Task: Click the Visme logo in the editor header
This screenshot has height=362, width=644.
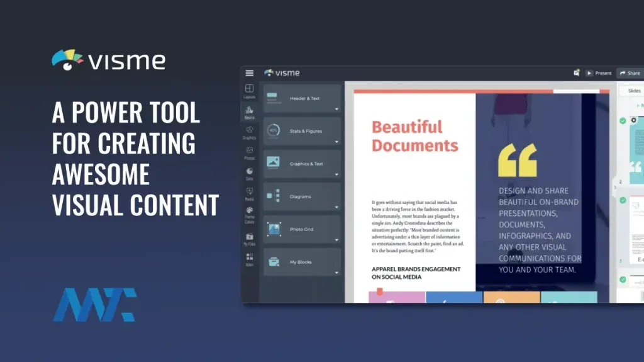Action: (282, 73)
